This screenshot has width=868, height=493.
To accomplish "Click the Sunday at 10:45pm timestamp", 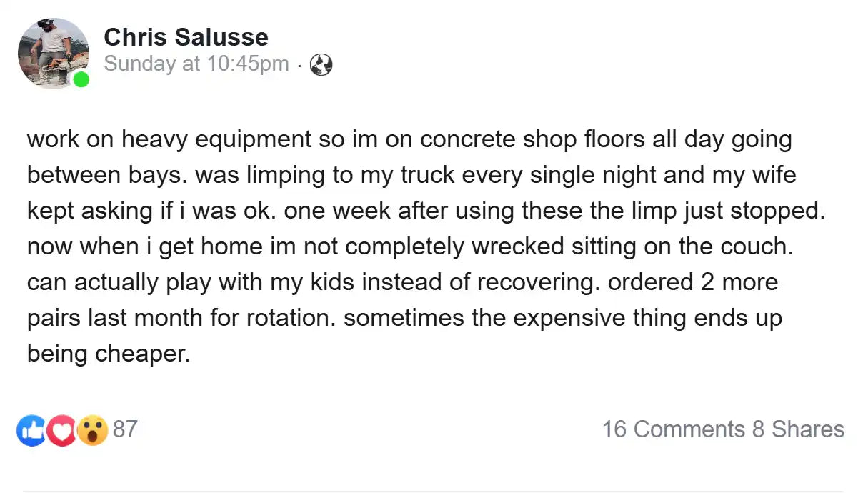I will click(x=196, y=64).
